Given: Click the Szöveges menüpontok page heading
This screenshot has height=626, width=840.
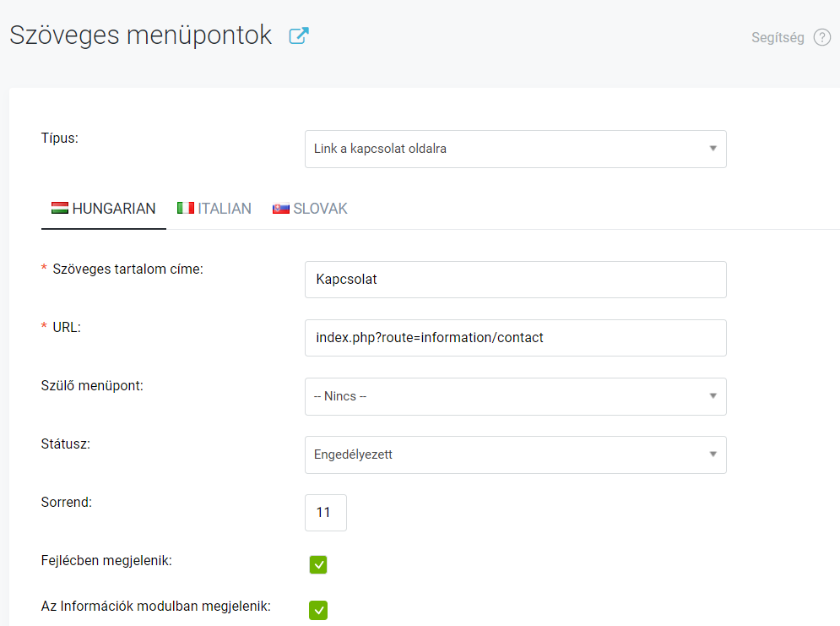Looking at the screenshot, I should (x=141, y=35).
